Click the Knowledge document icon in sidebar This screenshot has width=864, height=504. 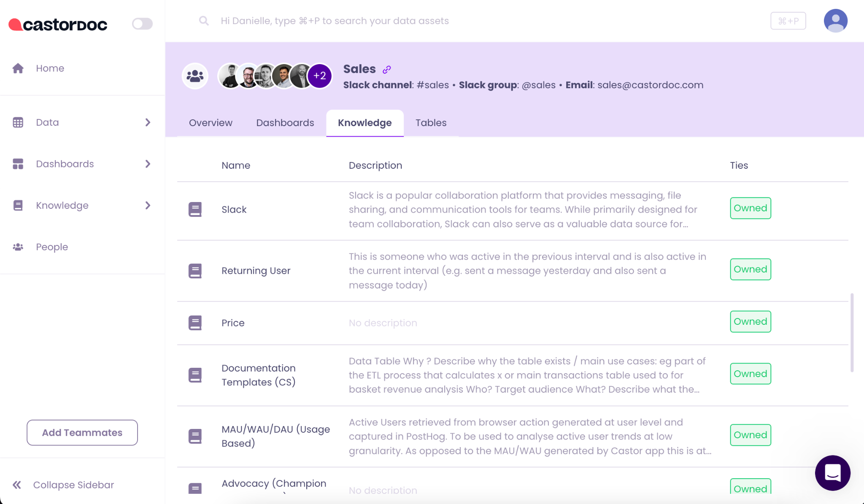click(x=18, y=205)
